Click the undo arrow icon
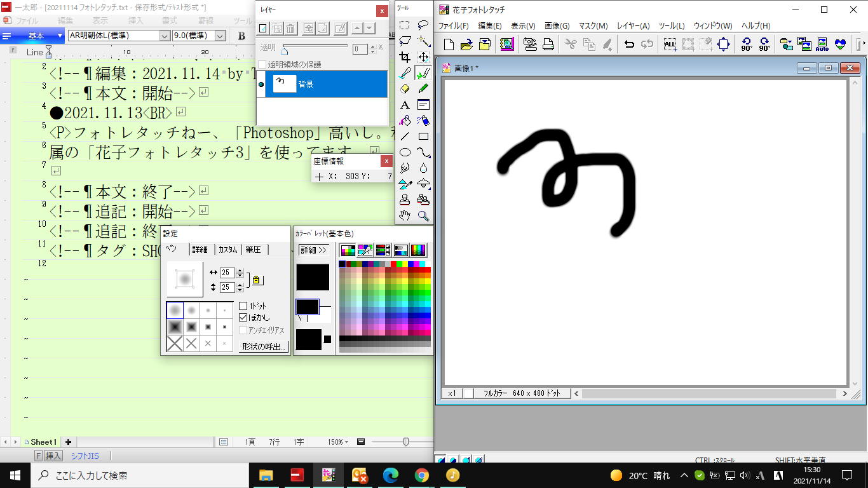868x488 pixels. point(629,44)
